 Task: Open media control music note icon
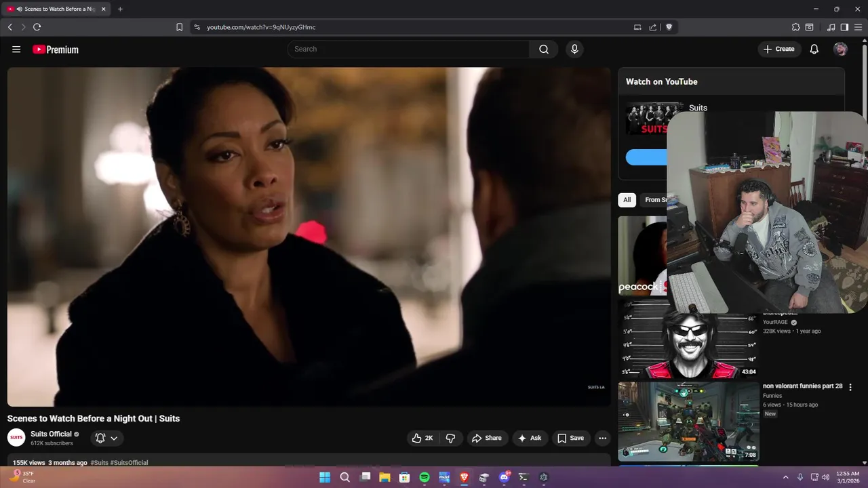pos(831,27)
